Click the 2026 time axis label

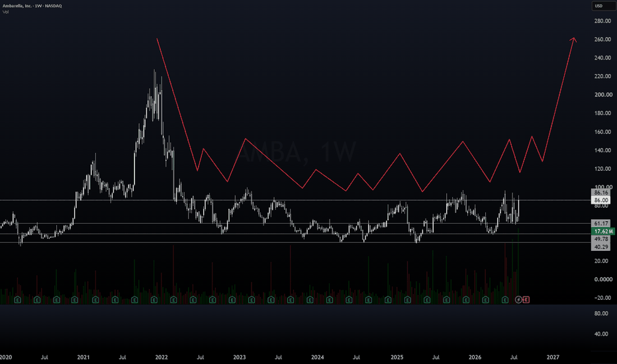click(475, 357)
